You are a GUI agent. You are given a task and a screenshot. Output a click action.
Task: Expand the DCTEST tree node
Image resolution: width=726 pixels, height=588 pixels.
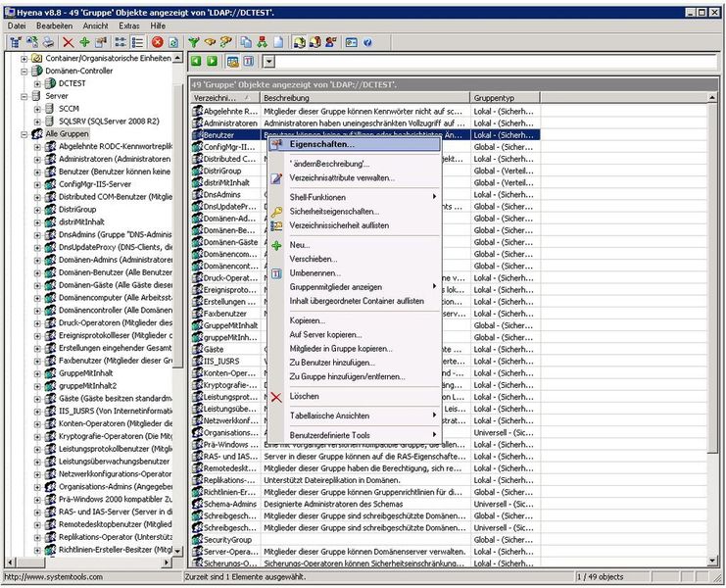click(x=37, y=83)
